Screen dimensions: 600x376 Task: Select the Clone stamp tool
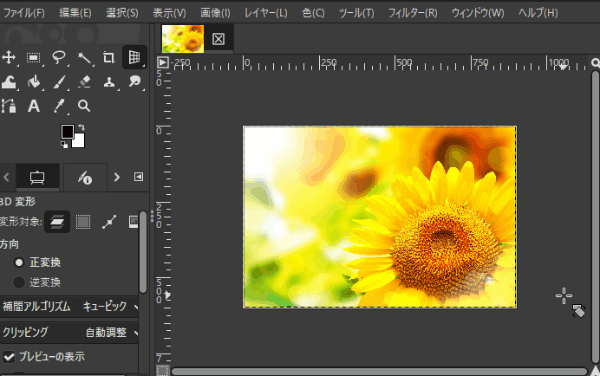(x=109, y=82)
